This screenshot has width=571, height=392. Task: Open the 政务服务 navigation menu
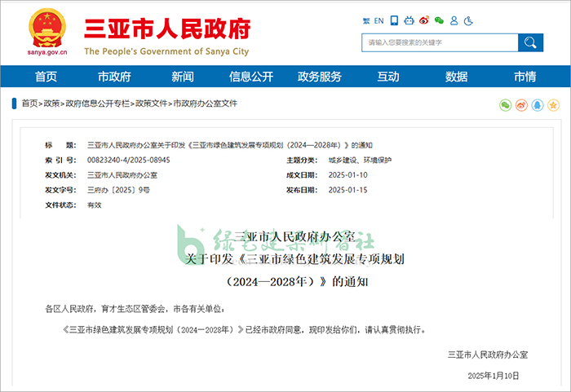pos(319,77)
